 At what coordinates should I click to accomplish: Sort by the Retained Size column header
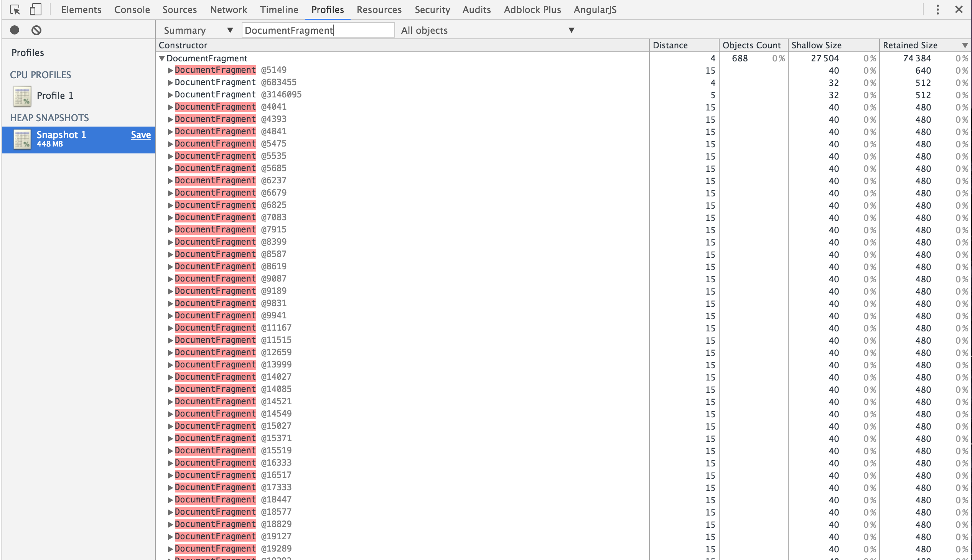[x=925, y=45]
